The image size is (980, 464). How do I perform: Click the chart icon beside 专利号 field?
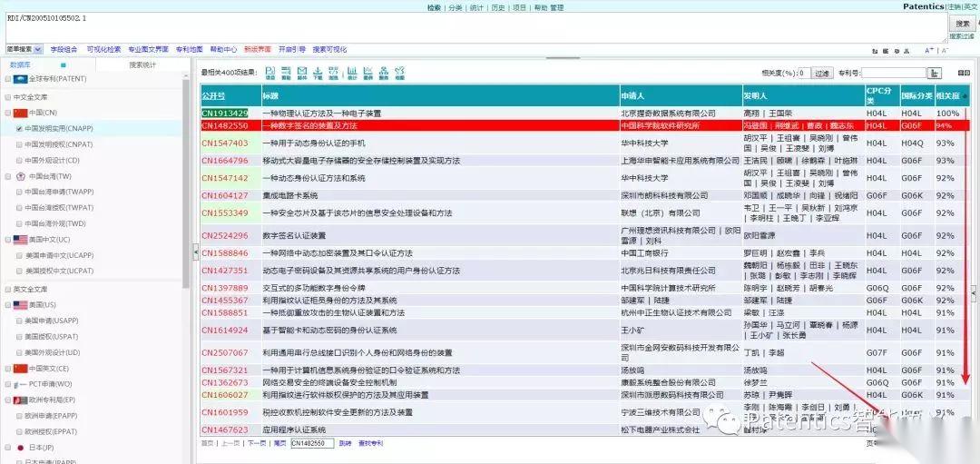pos(935,73)
